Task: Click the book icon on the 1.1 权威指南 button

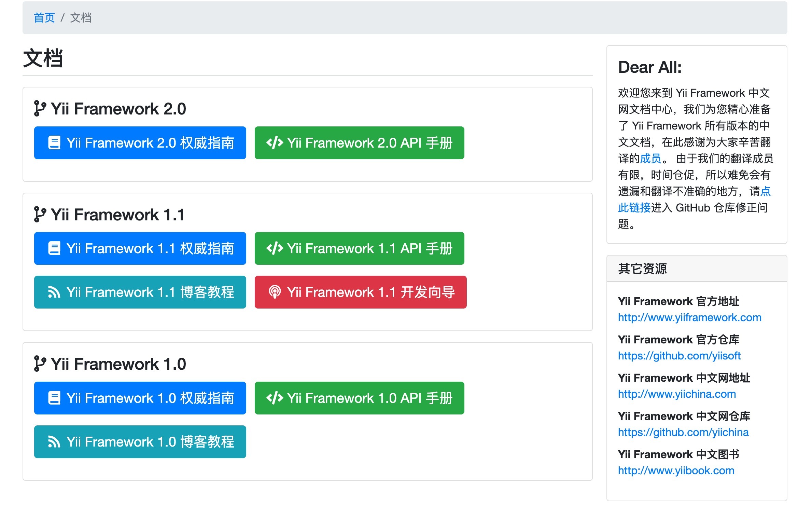Action: point(54,248)
